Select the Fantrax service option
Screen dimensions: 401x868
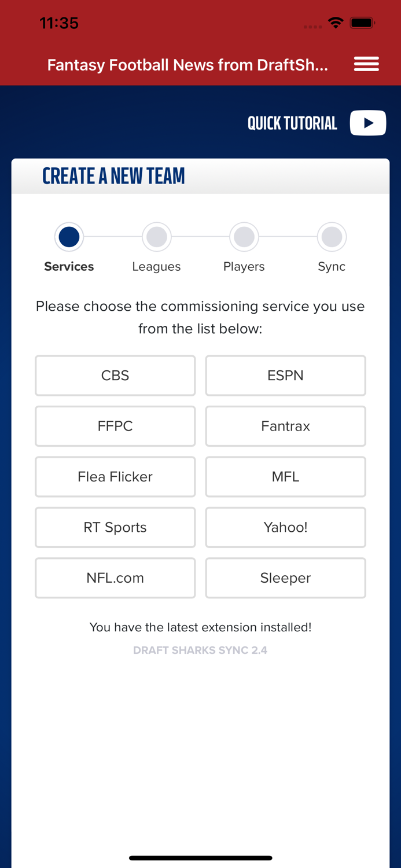[x=285, y=426]
